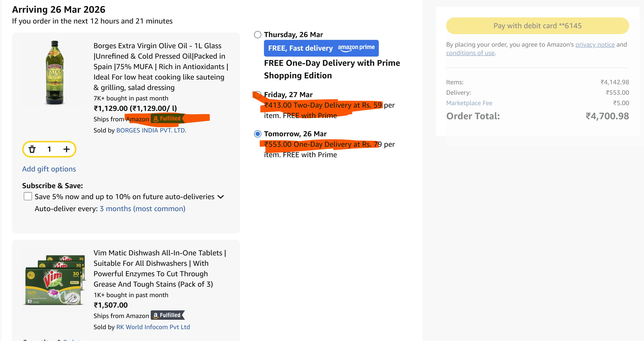
Task: Open seller RK World Infocom Pvt Ltd
Action: (153, 327)
